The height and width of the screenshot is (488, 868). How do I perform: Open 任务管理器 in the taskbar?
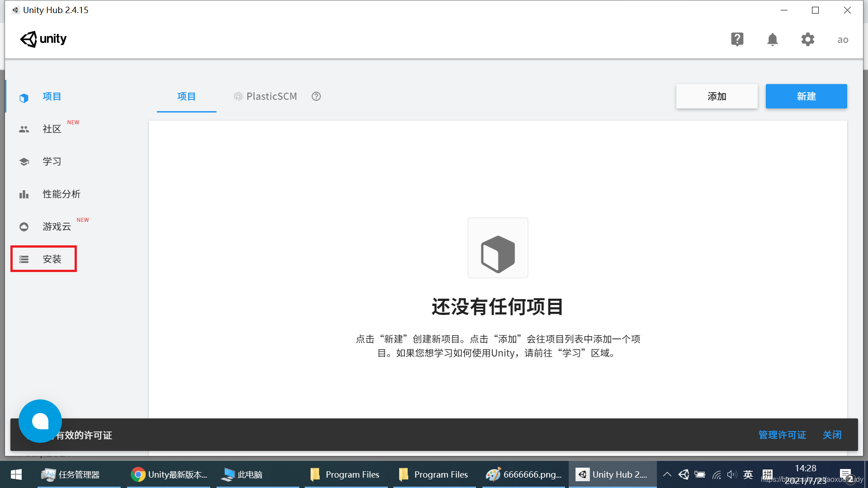coord(79,474)
